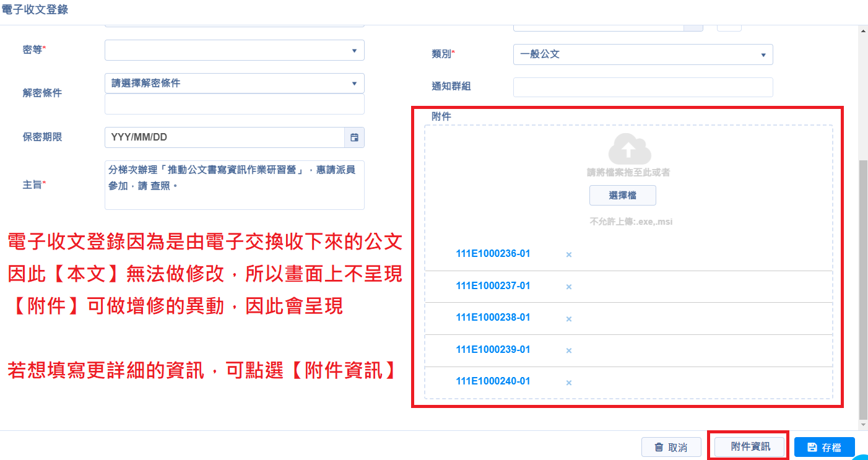Open 附件資訊 for attachment details

tap(750, 446)
